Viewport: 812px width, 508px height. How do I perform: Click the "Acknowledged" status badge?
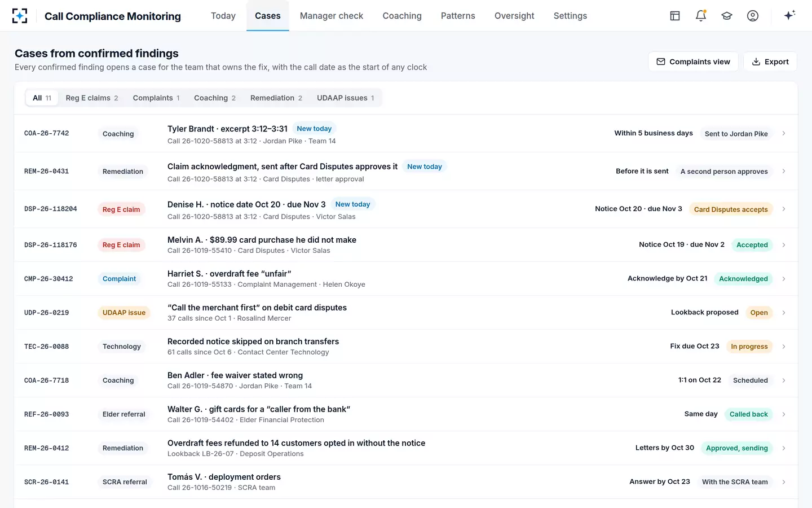[x=743, y=279]
